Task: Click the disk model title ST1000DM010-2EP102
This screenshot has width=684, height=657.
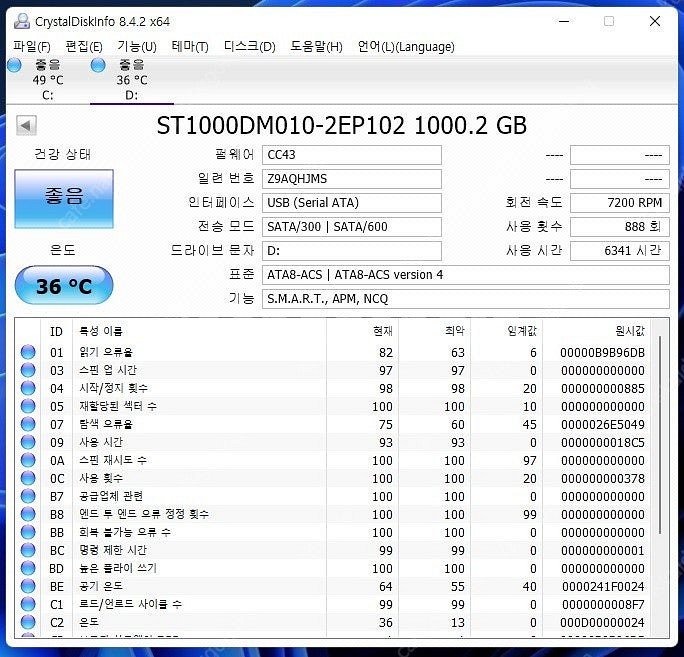Action: [281, 126]
